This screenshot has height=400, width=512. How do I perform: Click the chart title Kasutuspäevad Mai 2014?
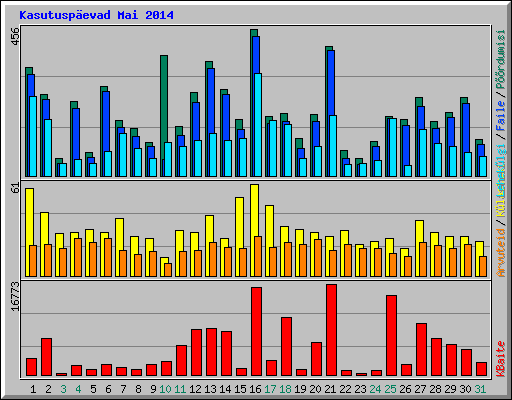pyautogui.click(x=96, y=15)
